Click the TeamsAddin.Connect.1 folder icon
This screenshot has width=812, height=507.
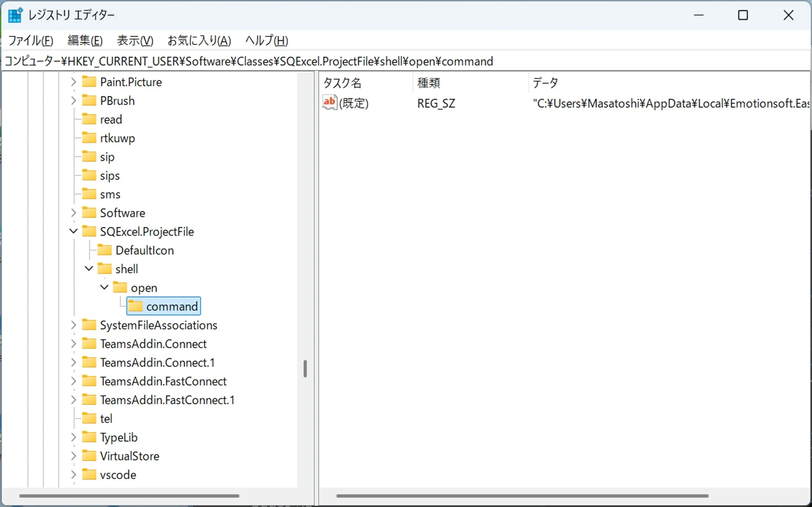tap(89, 362)
